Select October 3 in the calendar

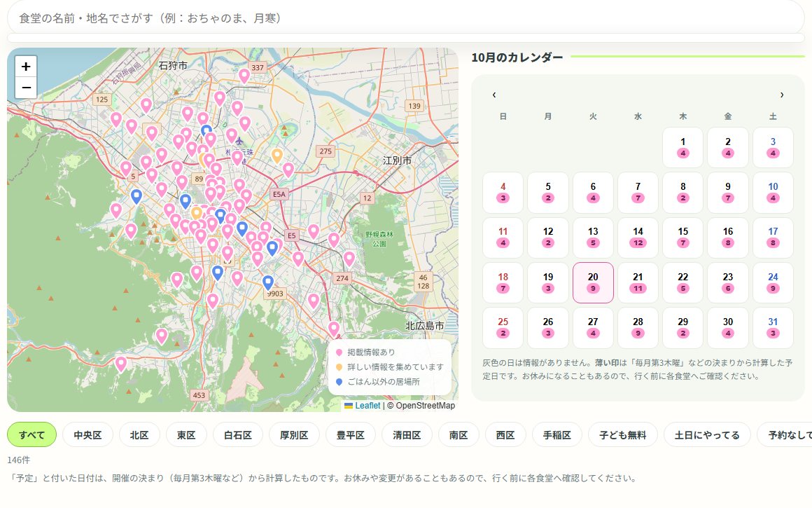tap(773, 147)
